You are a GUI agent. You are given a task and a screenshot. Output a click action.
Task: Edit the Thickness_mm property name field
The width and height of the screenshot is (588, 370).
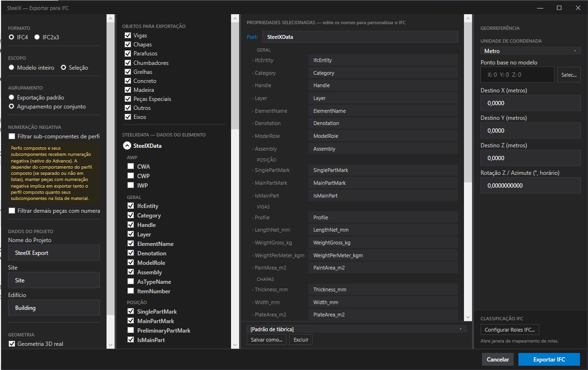point(383,289)
